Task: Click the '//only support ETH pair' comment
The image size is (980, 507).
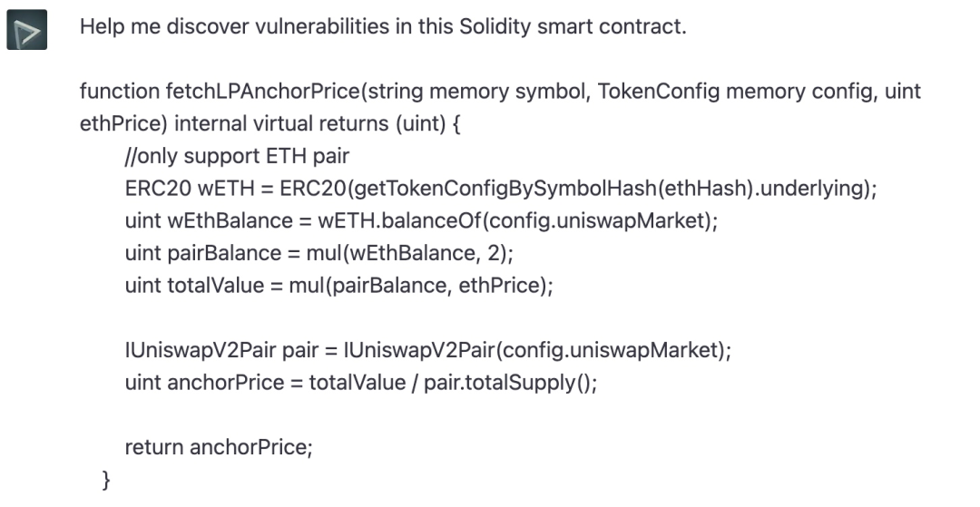Action: tap(237, 156)
